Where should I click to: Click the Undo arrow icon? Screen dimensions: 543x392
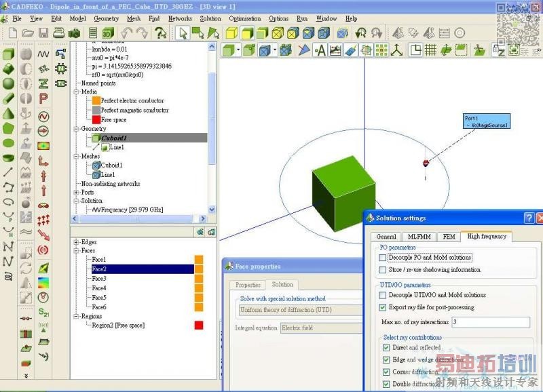coord(126,33)
